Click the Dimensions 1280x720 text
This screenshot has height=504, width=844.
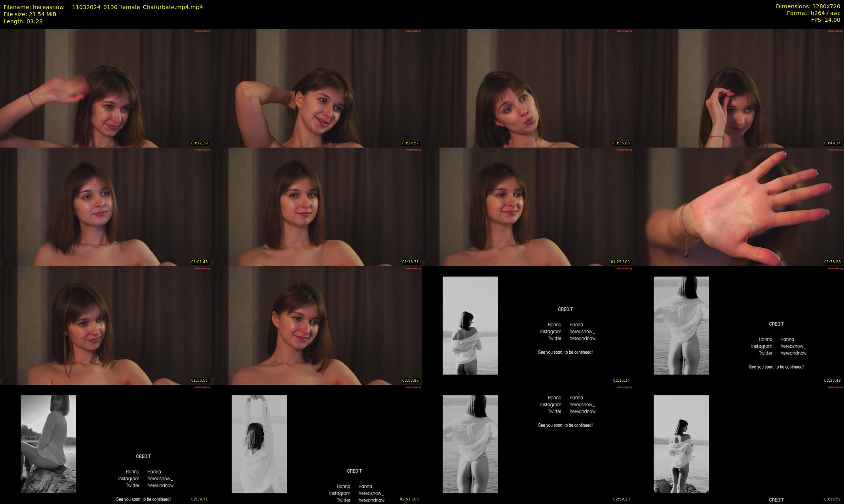808,6
